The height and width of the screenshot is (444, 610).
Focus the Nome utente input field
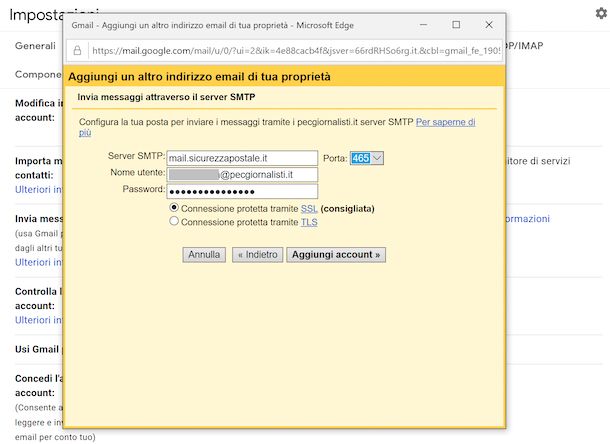pos(242,175)
